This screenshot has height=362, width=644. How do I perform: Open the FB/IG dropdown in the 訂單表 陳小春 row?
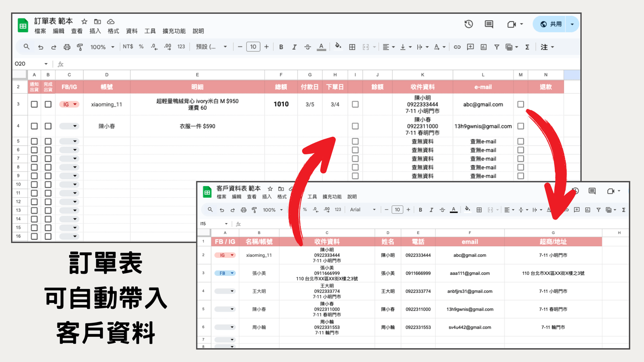tap(69, 126)
